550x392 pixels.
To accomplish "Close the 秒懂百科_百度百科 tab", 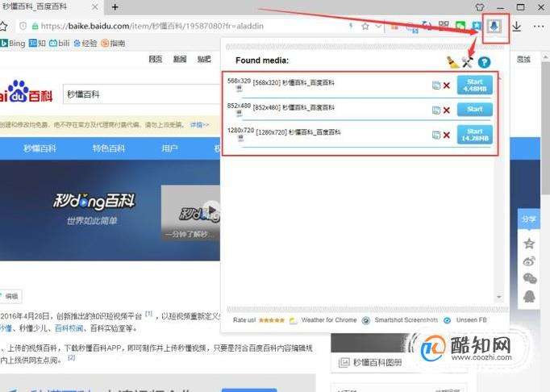I will tap(94, 6).
